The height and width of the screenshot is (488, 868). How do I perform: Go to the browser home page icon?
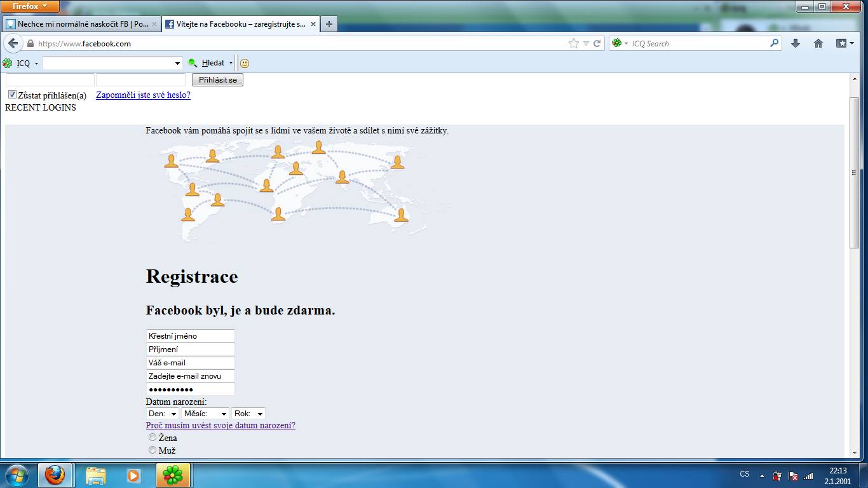pyautogui.click(x=818, y=43)
